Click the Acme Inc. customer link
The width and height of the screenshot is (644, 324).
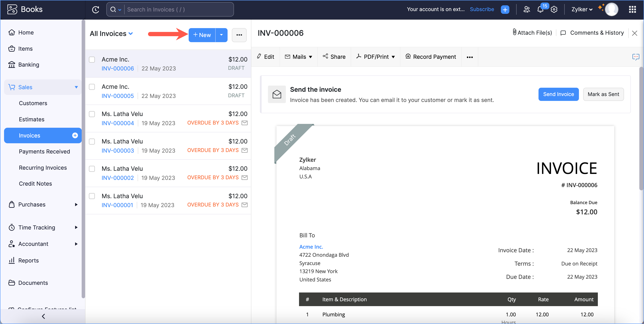click(311, 247)
